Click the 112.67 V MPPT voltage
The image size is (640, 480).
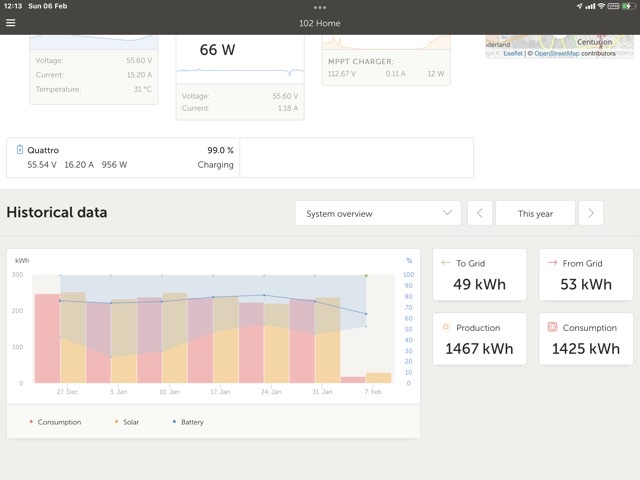click(342, 74)
